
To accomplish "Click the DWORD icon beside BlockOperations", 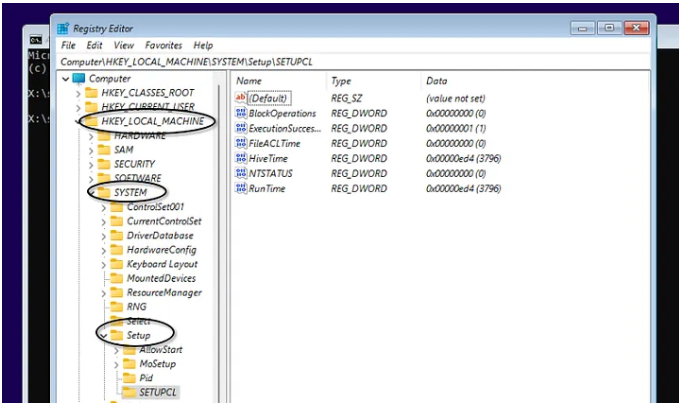I will pyautogui.click(x=240, y=113).
